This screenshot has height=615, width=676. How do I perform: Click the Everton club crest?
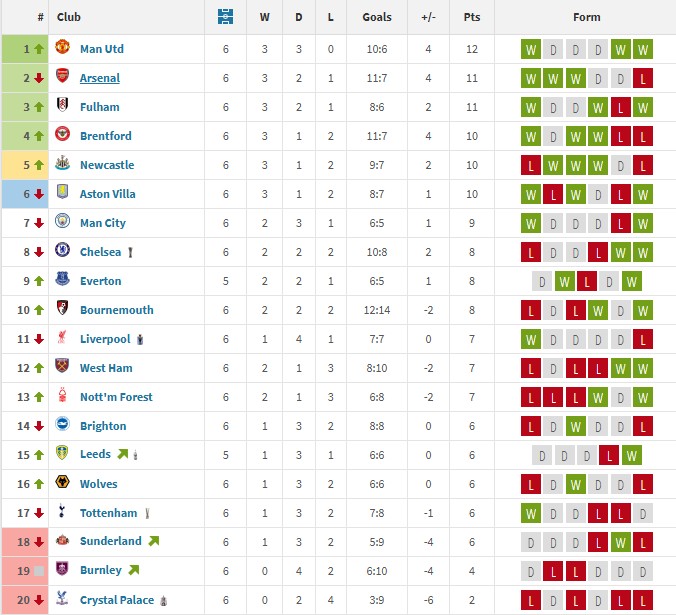[62, 281]
